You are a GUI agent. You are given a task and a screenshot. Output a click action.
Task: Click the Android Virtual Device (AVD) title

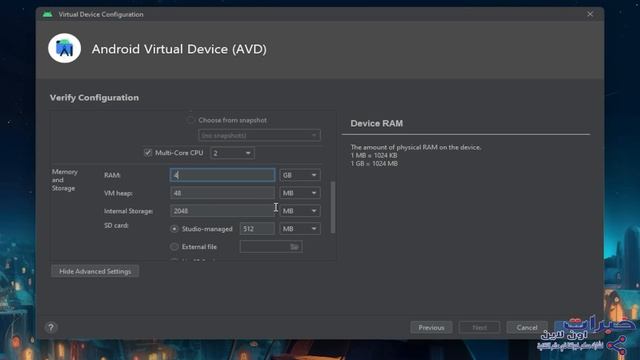(x=179, y=49)
